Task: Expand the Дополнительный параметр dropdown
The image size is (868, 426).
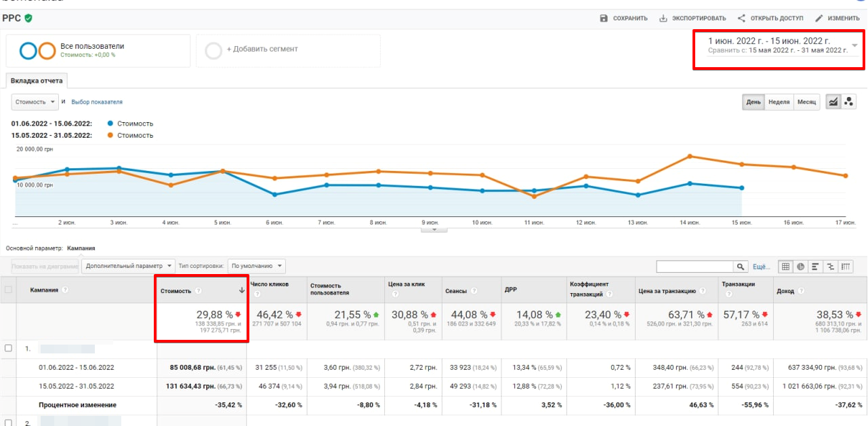Action: [129, 266]
